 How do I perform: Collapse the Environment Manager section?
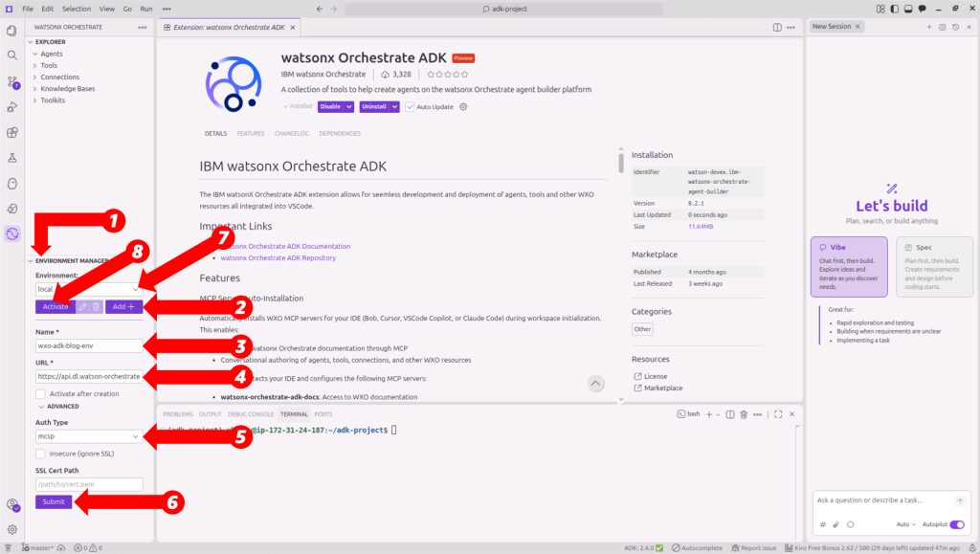[30, 260]
